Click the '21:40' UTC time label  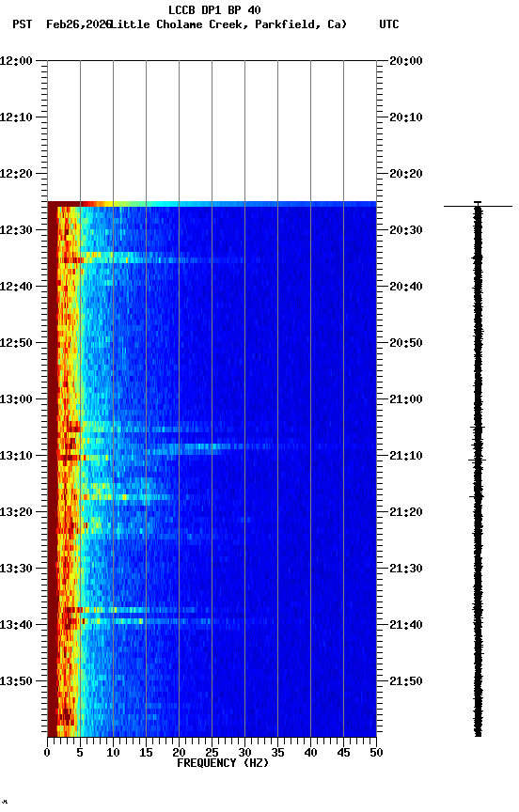tap(406, 625)
